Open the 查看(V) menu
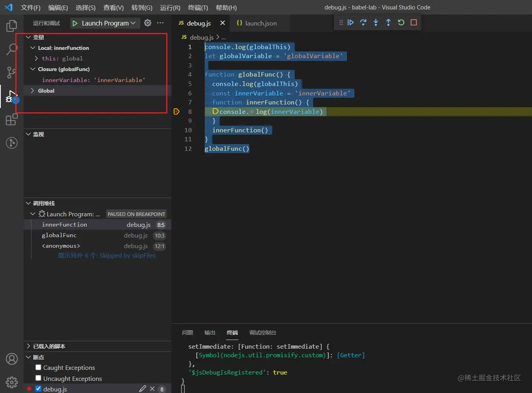This screenshot has height=393, width=532. tap(113, 7)
